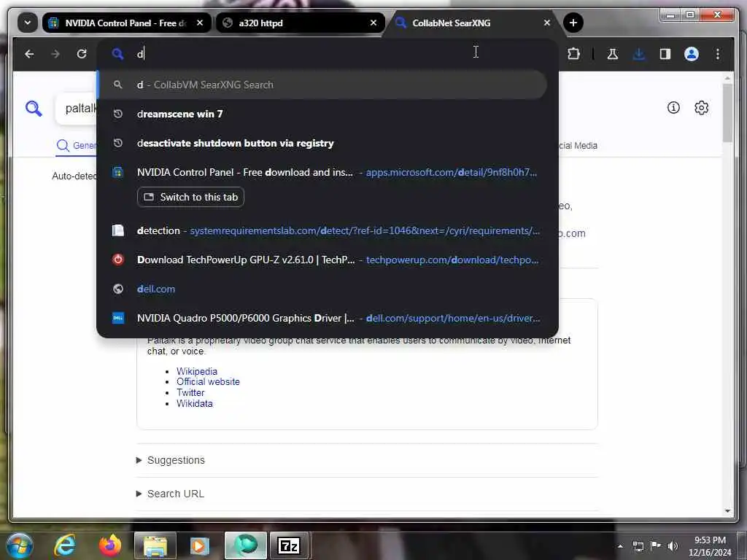747x560 pixels.
Task: Open 7-Zip from taskbar
Action: 289,545
